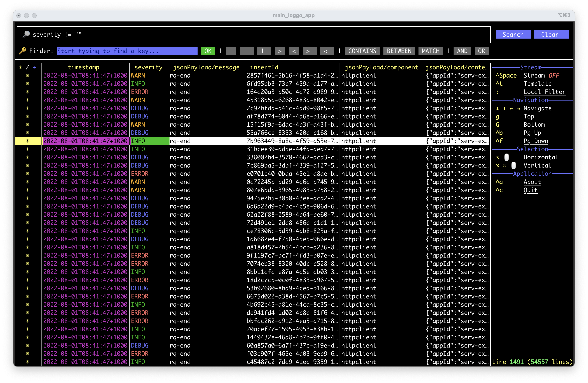Image resolution: width=588 pixels, height=383 pixels.
Task: Click the insertId column header
Action: pos(264,67)
